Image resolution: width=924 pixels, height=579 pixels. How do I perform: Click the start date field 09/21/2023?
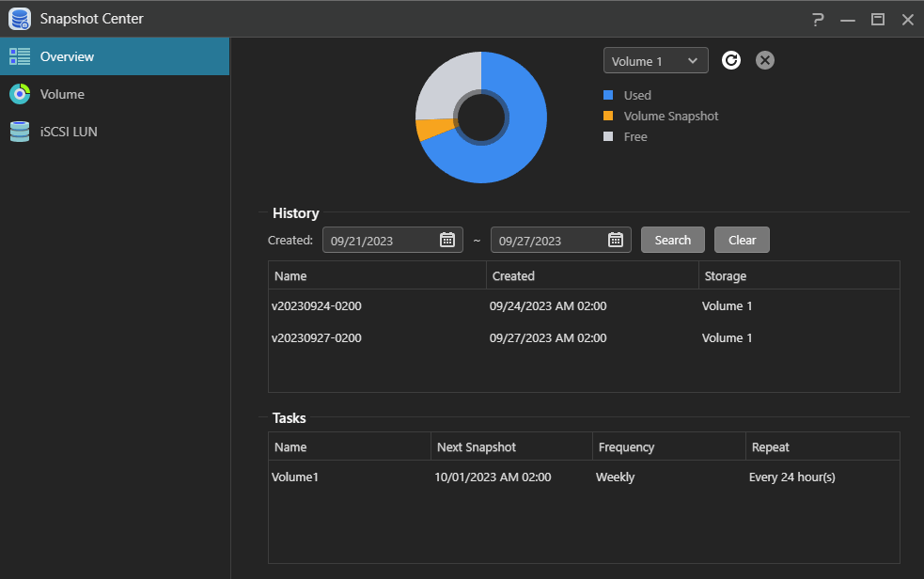pyautogui.click(x=393, y=240)
